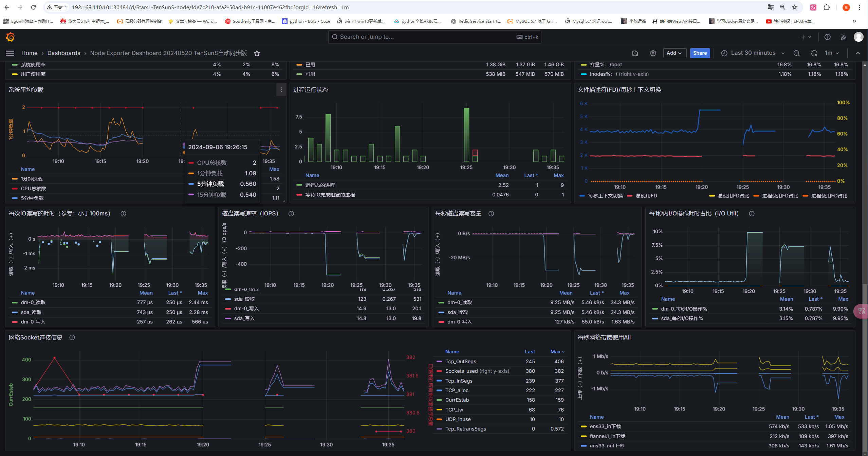
Task: Click info icon beside 网络Socket连接信息
Action: point(72,337)
